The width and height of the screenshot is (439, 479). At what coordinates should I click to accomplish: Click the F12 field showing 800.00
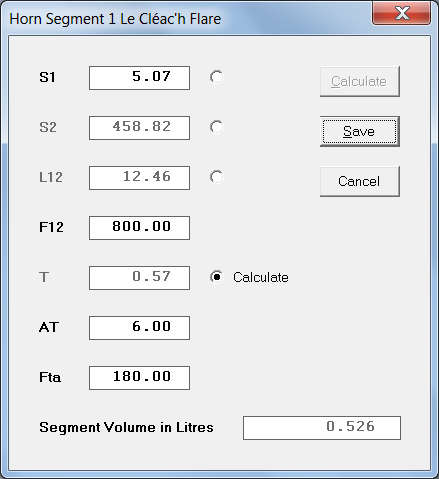139,228
